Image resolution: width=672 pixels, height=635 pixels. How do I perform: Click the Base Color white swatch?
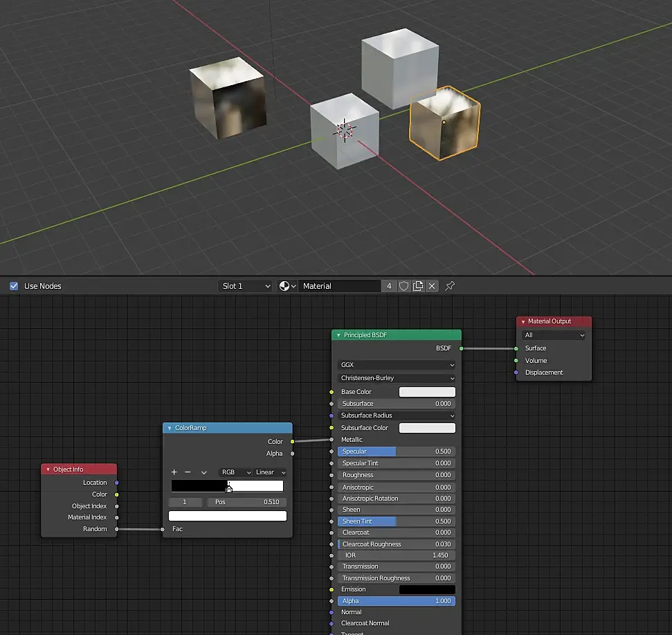pyautogui.click(x=427, y=392)
